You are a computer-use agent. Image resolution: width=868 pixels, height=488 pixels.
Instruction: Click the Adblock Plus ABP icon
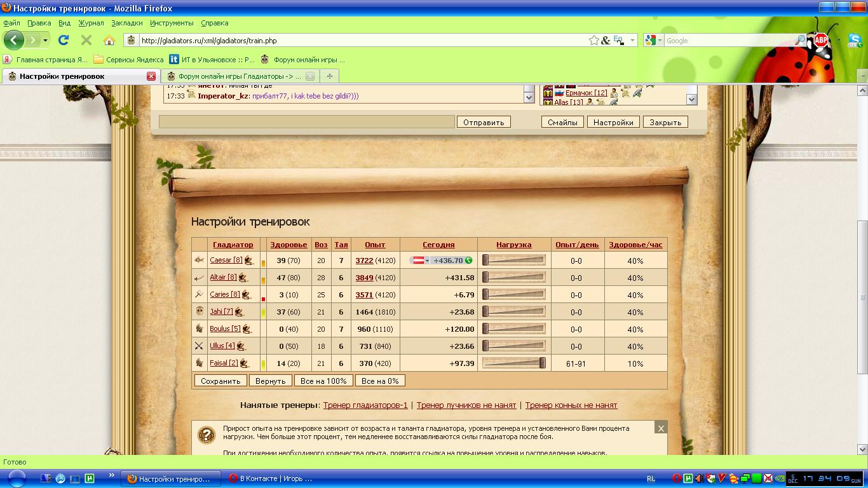pos(820,40)
